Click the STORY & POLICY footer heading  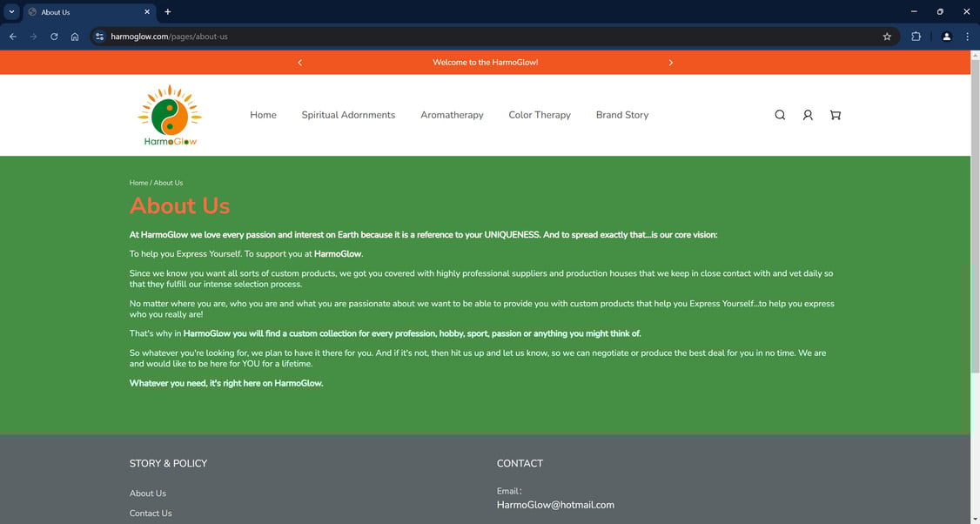168,463
